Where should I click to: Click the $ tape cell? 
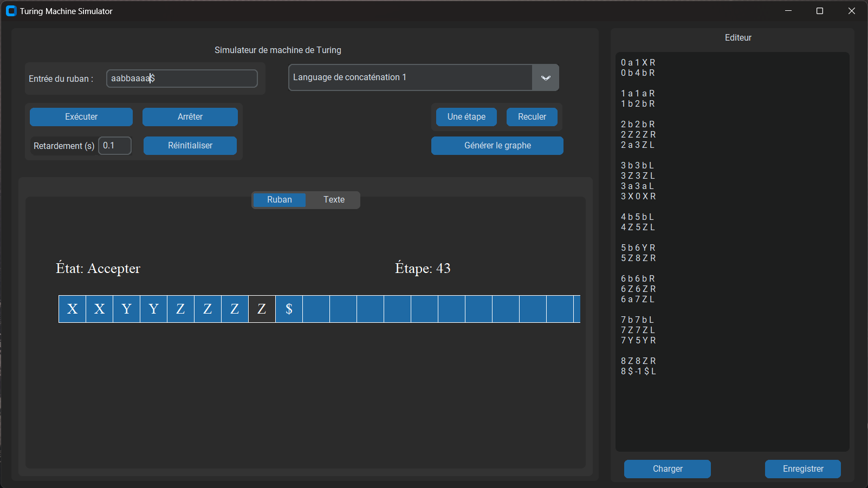pyautogui.click(x=289, y=309)
